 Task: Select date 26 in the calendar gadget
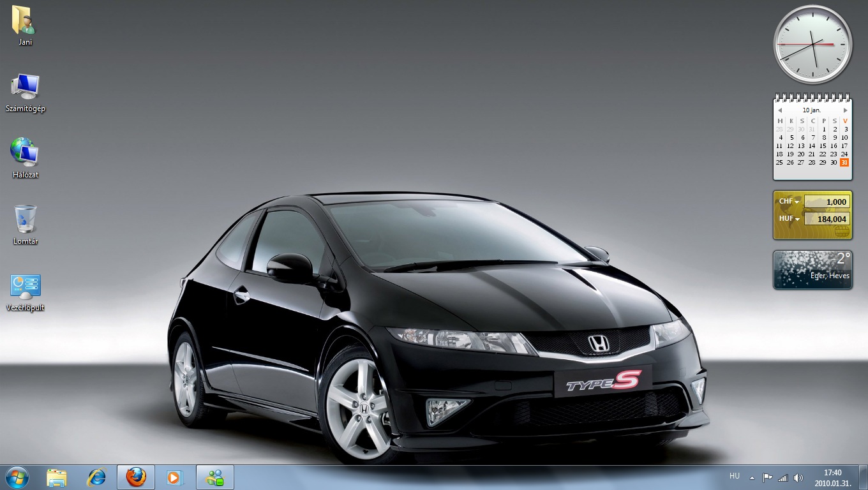click(x=790, y=162)
